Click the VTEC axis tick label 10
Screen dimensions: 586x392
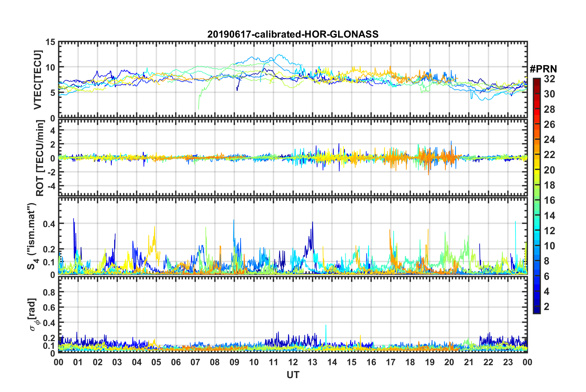click(50, 67)
